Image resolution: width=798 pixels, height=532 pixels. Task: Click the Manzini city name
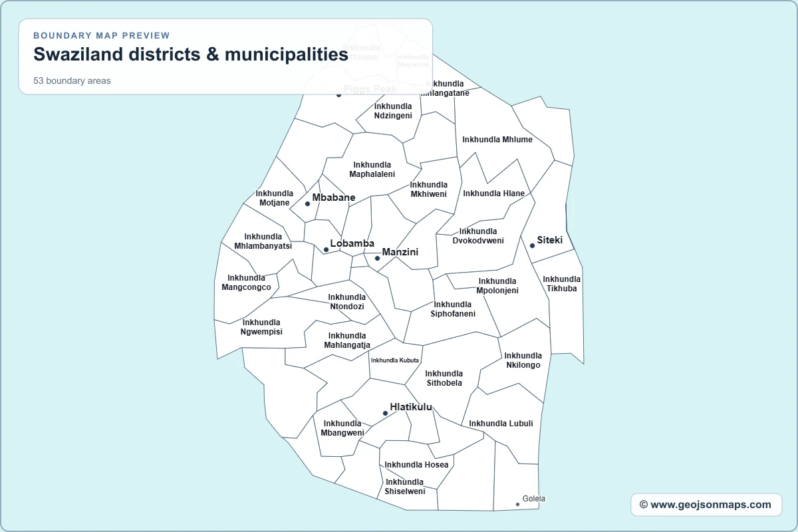pyautogui.click(x=400, y=253)
